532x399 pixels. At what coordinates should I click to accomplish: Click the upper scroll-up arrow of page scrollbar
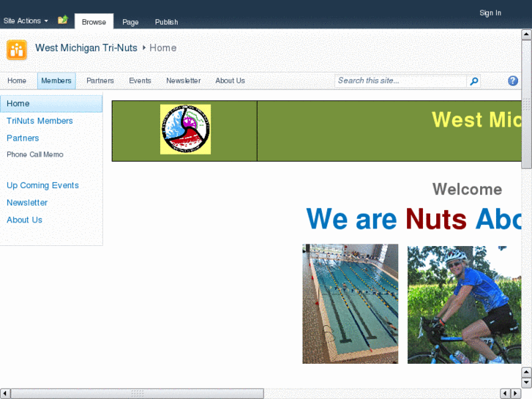[526, 34]
